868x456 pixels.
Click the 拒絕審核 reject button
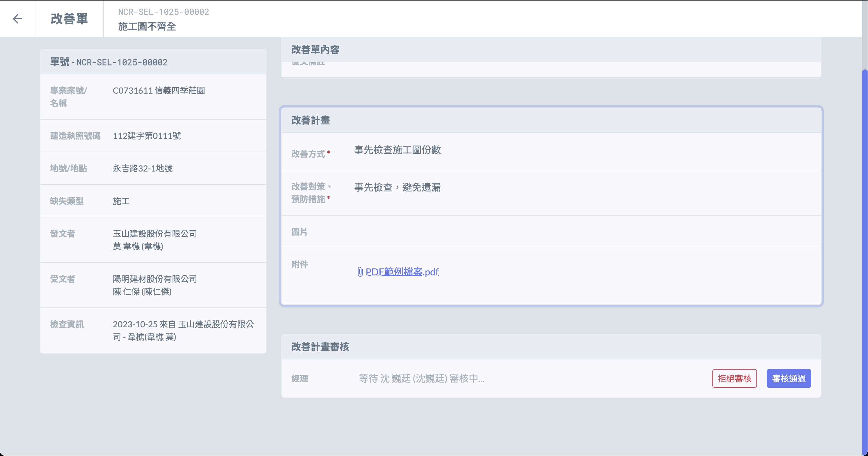[x=734, y=378]
